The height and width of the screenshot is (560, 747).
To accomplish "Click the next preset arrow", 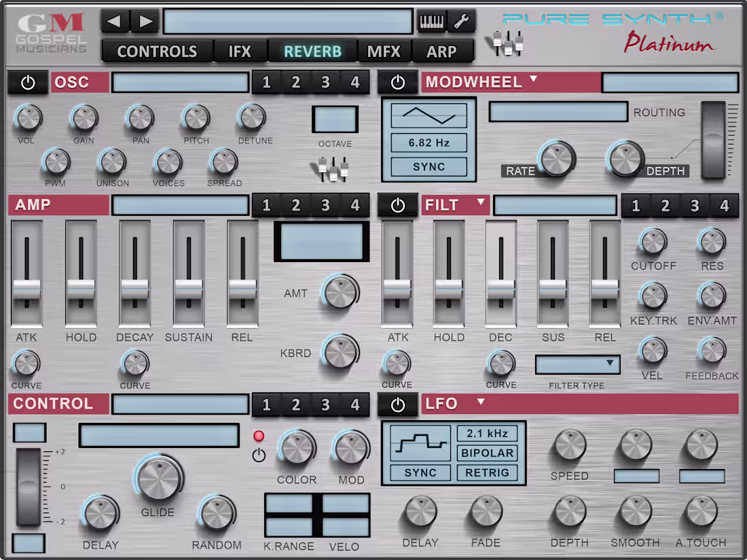I will pos(144,20).
